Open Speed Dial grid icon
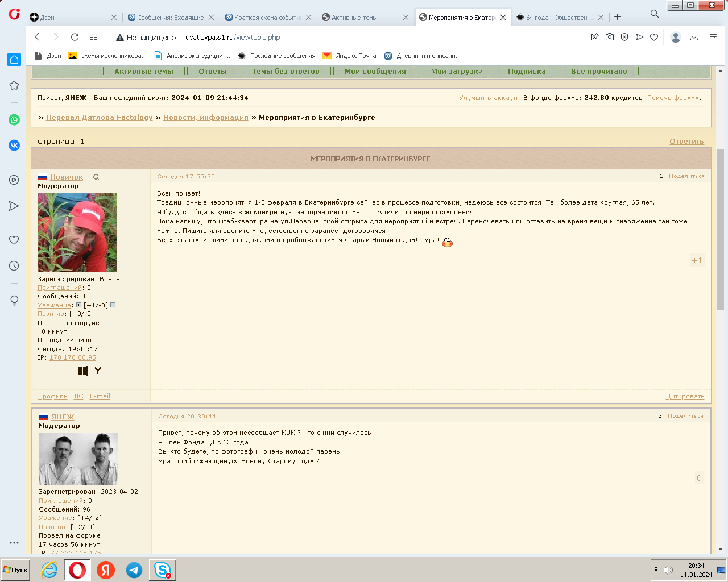Viewport: 728px width, 582px height. [94, 37]
